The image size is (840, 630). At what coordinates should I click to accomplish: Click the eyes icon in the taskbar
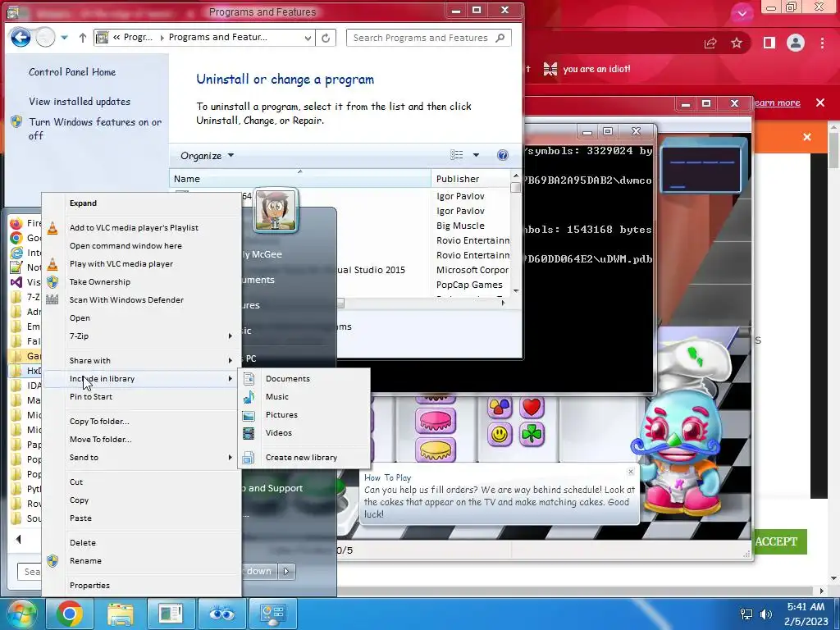221,614
